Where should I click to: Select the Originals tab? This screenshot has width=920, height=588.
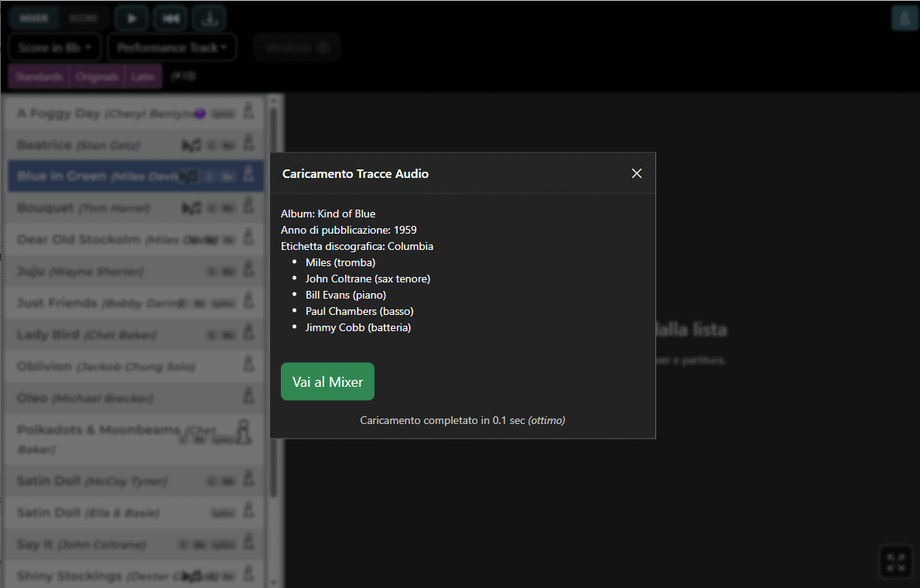(97, 77)
